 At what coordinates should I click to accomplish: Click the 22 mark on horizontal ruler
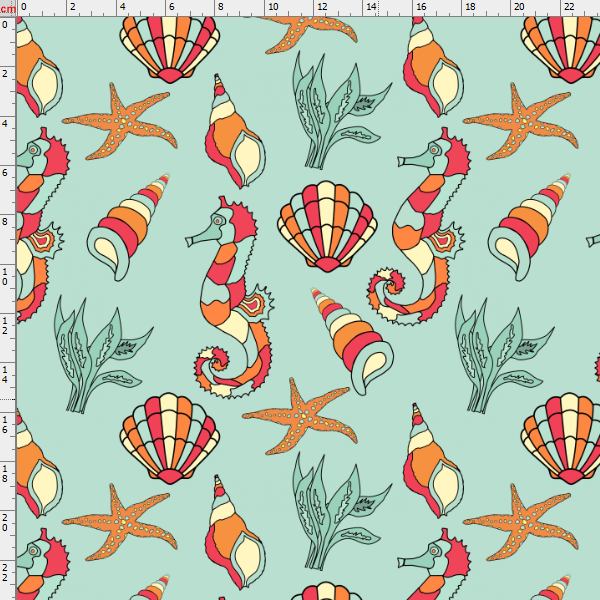click(x=569, y=7)
